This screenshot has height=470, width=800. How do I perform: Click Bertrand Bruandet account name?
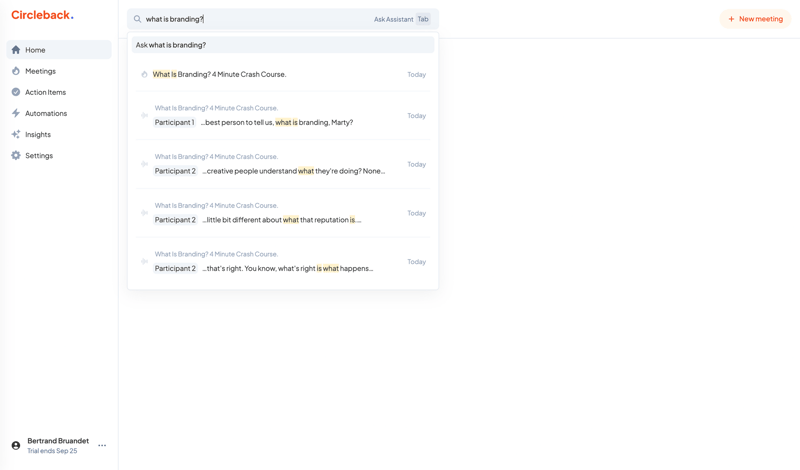point(58,441)
